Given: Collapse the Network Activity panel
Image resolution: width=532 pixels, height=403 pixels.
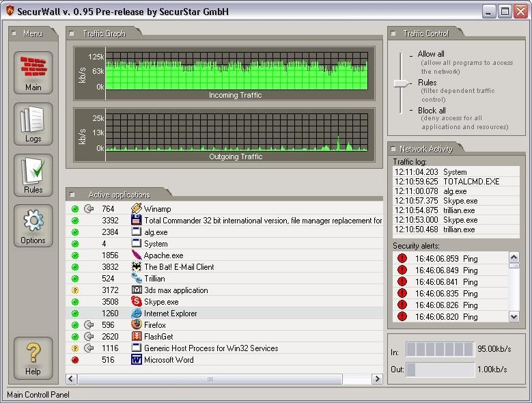Looking at the screenshot, I should [393, 149].
